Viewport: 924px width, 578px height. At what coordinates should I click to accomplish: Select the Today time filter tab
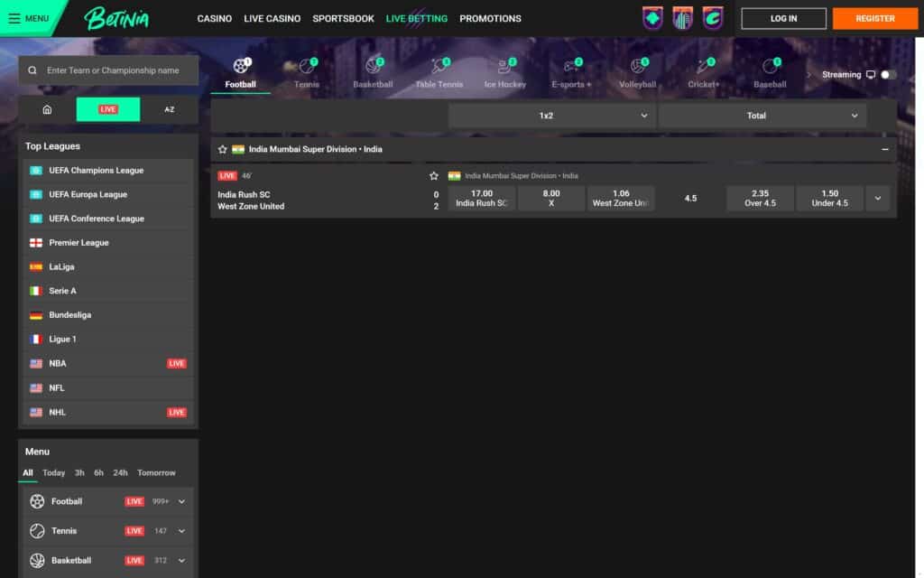tap(54, 472)
